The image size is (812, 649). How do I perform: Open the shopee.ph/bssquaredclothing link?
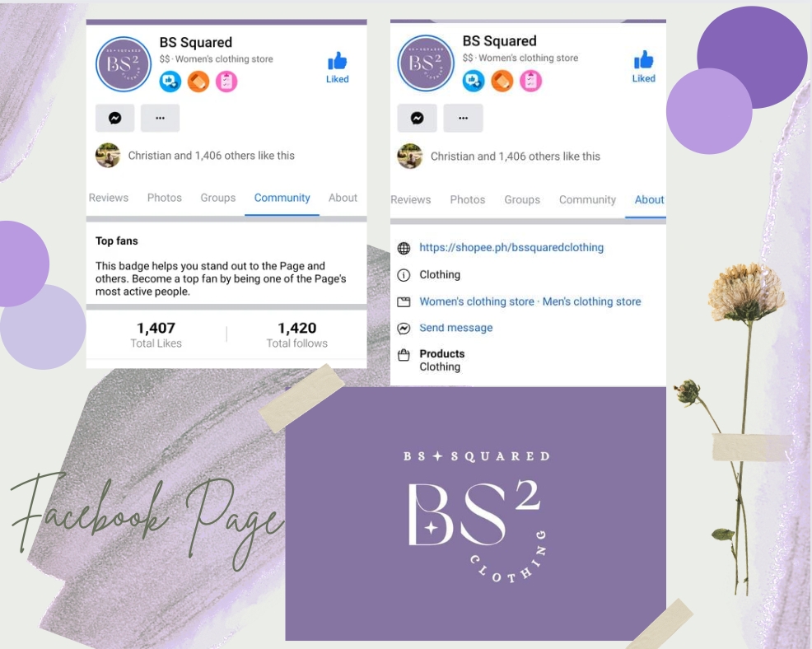point(511,248)
